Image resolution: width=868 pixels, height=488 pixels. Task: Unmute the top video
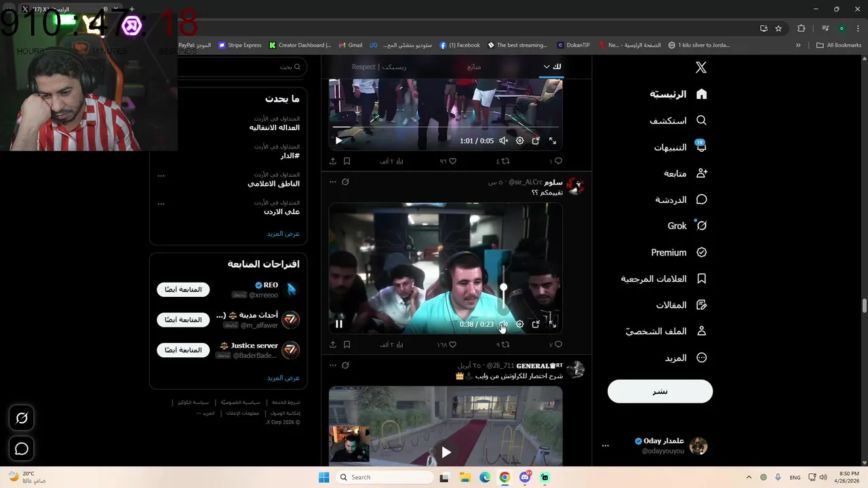[x=503, y=141]
